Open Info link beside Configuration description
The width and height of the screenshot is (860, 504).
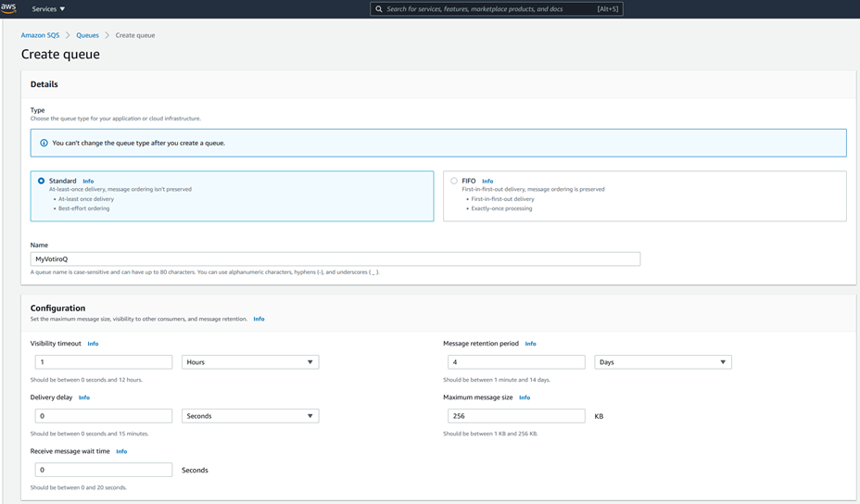[x=259, y=319]
